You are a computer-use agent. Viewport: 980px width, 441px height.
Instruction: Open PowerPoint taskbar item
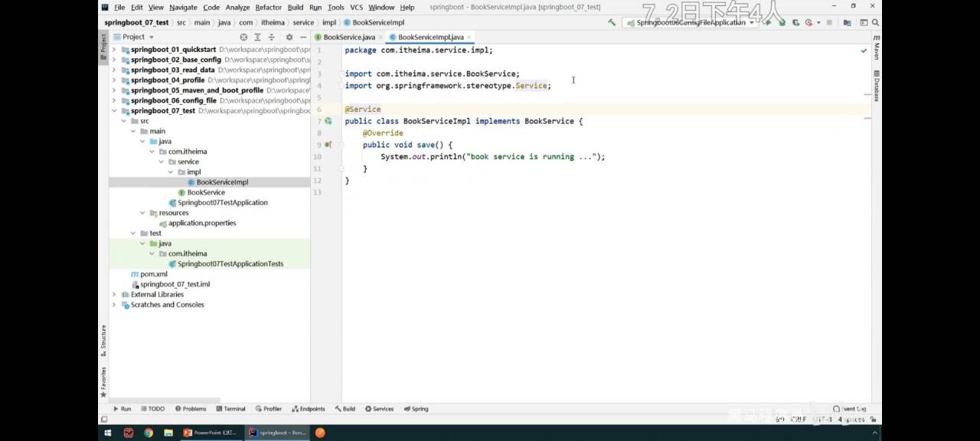coord(210,433)
